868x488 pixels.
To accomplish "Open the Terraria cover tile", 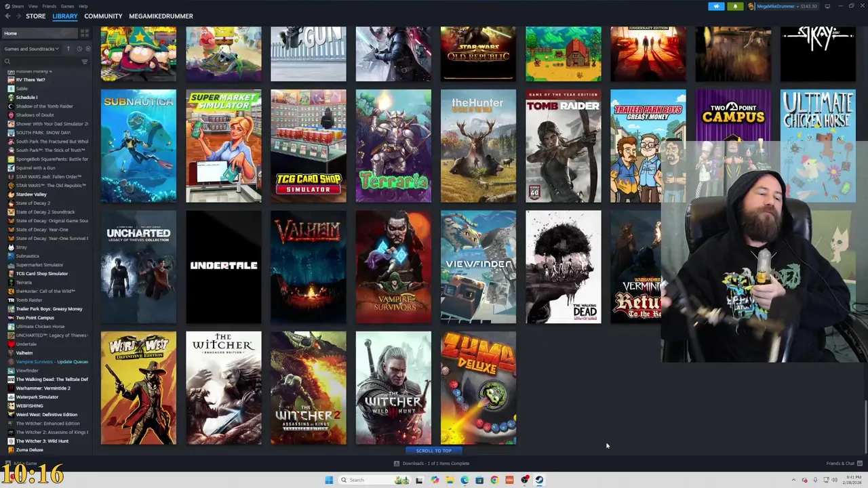I will tap(393, 146).
